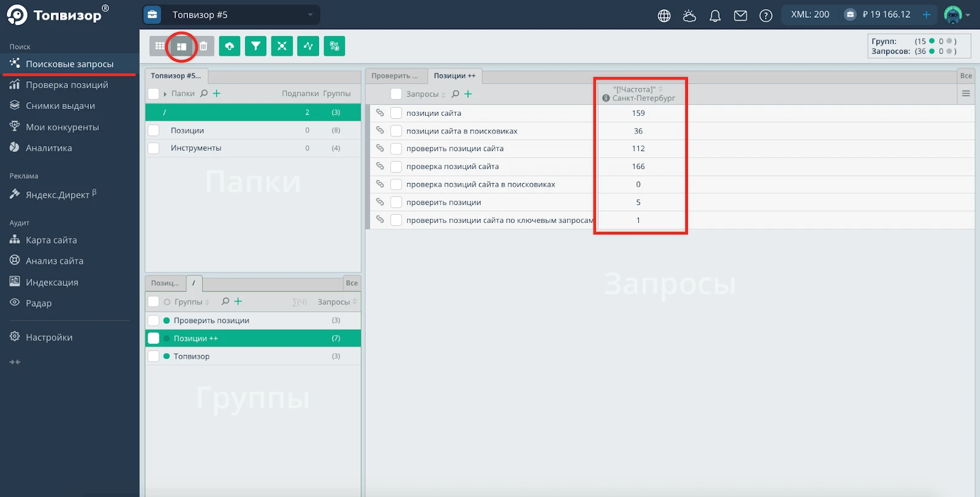Open the language globe icon

664,15
